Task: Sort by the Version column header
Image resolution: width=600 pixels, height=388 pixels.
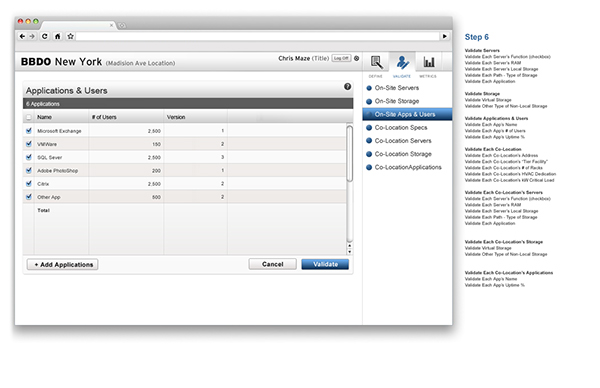Action: click(x=176, y=117)
